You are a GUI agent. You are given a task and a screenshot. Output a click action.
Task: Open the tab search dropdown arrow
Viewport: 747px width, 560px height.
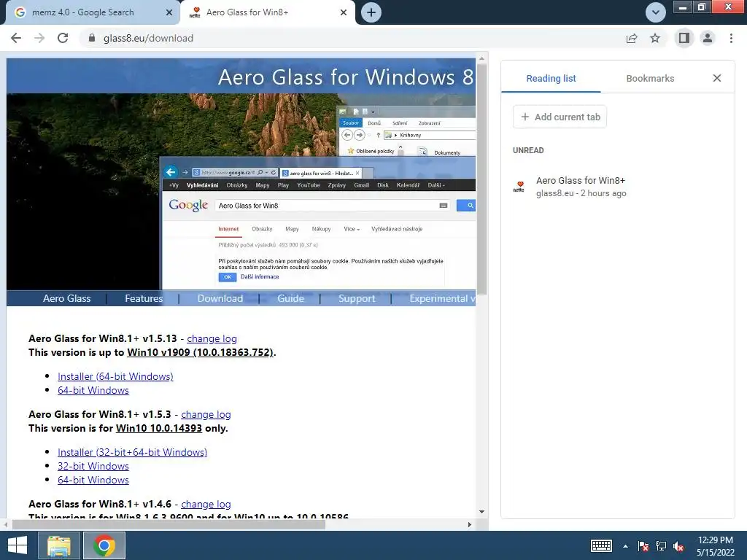(x=656, y=12)
